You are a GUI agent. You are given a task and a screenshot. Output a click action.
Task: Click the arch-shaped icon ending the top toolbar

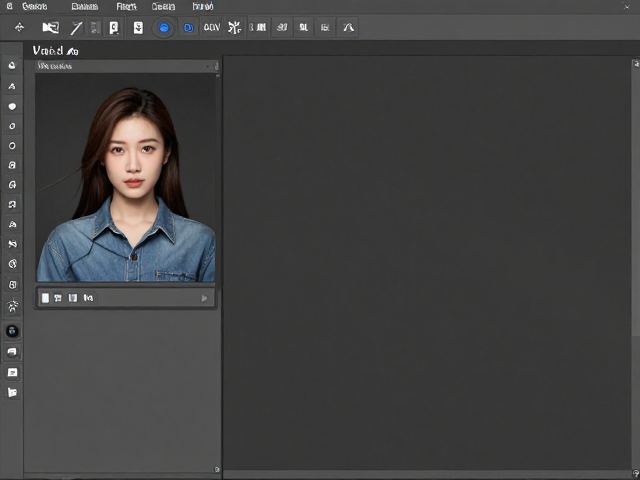pyautogui.click(x=348, y=27)
